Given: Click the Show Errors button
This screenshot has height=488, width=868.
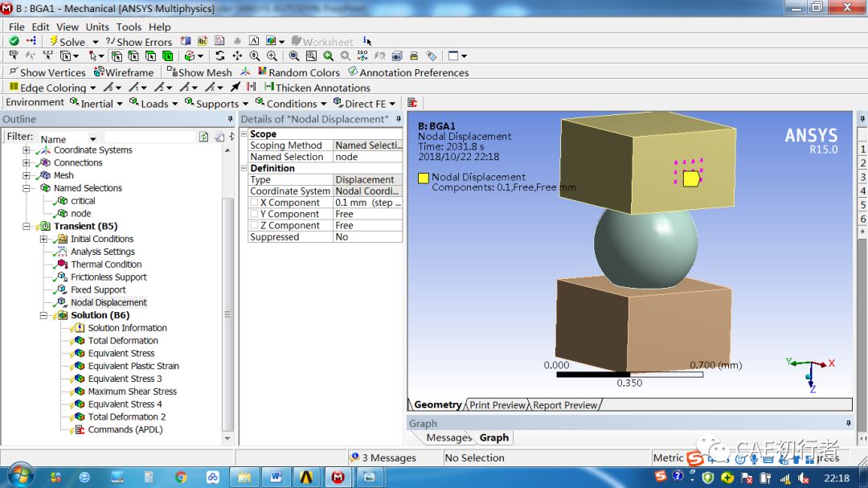Looking at the screenshot, I should click(x=139, y=42).
